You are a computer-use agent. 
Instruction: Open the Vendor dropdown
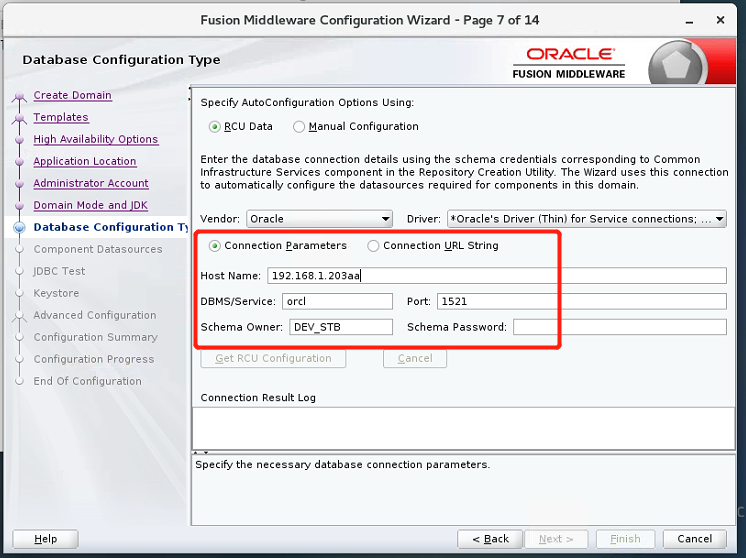click(319, 219)
